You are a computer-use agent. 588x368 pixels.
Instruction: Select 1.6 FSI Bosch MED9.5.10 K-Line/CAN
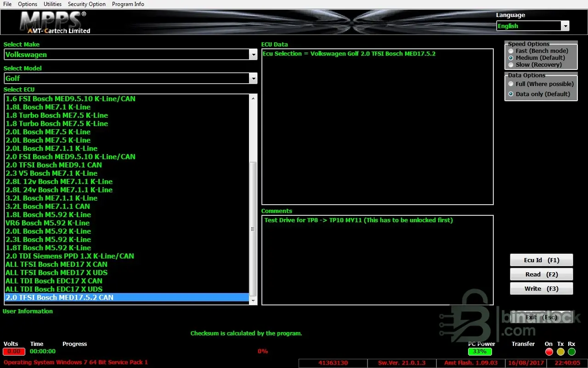[127, 99]
